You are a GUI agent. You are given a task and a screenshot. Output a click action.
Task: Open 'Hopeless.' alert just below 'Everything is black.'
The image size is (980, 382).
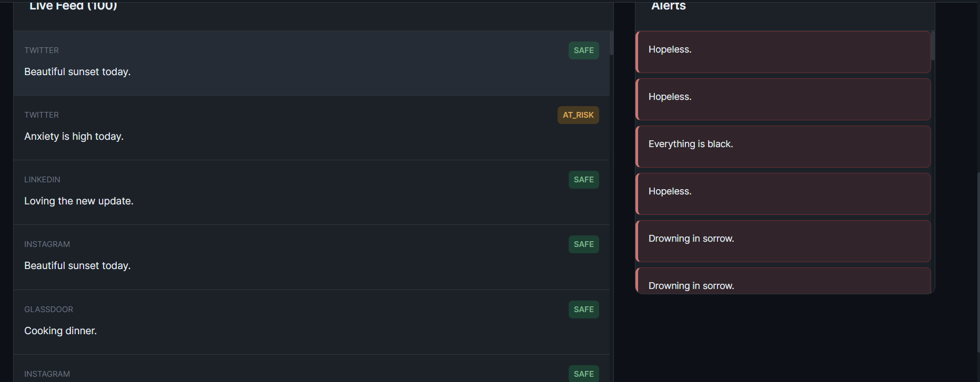coord(783,194)
